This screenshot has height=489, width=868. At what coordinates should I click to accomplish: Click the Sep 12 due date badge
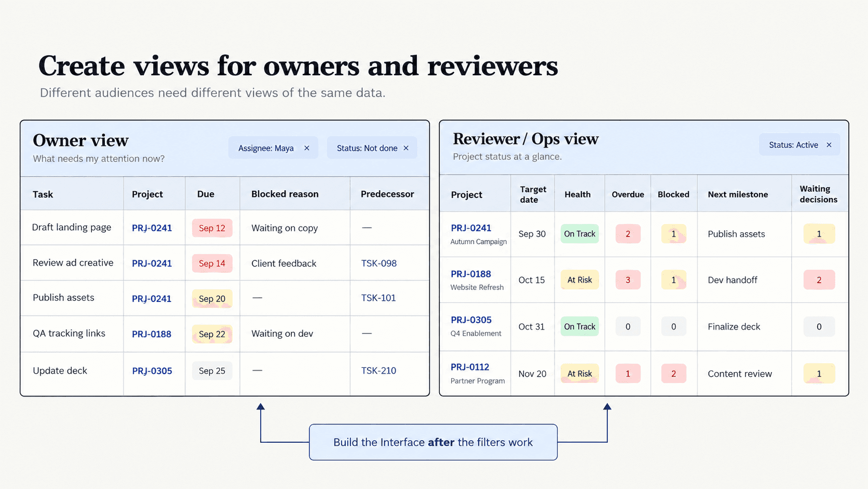point(212,228)
